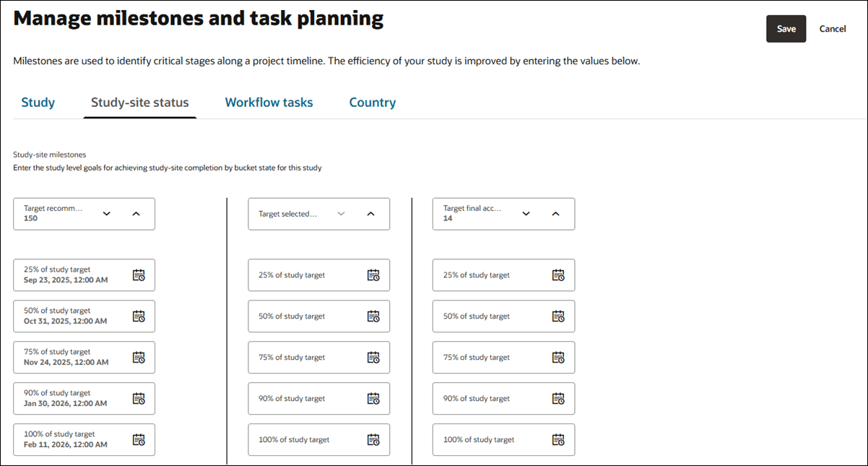Click the Save button
This screenshot has width=868, height=466.
[x=786, y=28]
